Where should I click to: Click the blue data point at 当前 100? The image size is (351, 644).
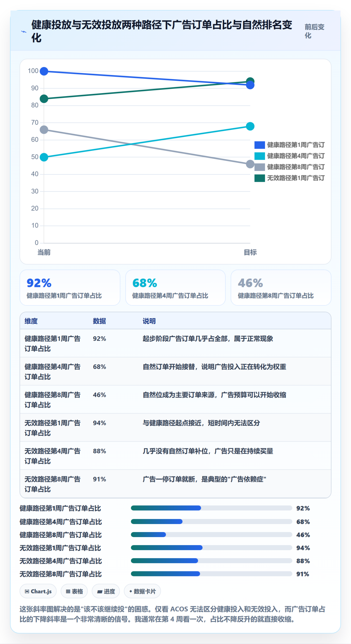tap(44, 71)
